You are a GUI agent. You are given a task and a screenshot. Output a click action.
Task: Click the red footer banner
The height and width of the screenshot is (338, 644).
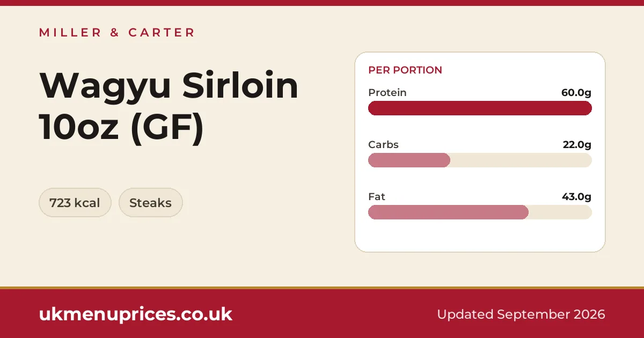(x=322, y=313)
